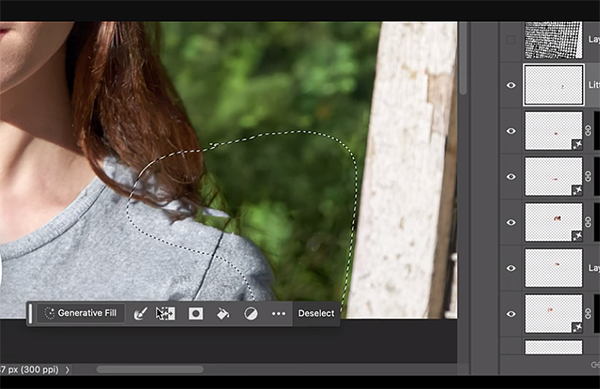This screenshot has width=600, height=389.
Task: Select the black-and-white textured layer thumbnail
Action: [x=553, y=40]
